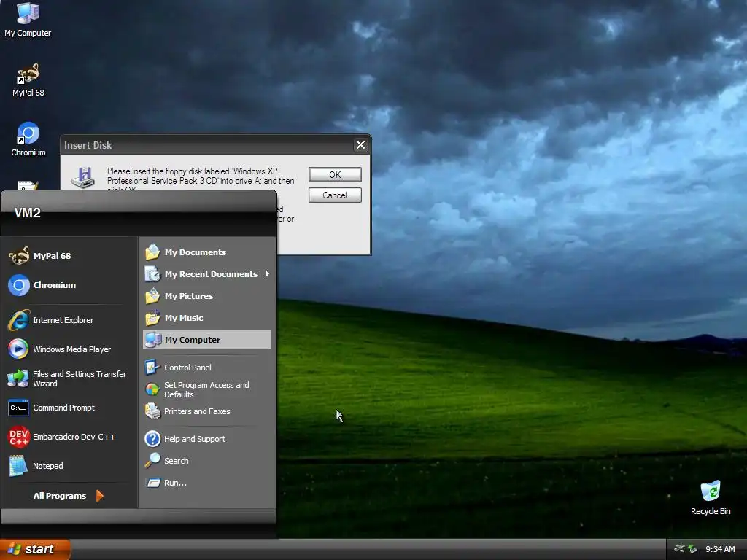
Task: Click OK in Insert Disk dialog
Action: pyautogui.click(x=335, y=175)
